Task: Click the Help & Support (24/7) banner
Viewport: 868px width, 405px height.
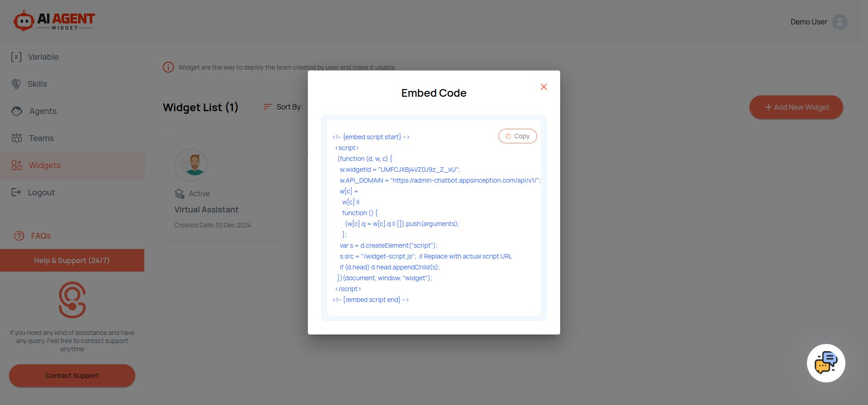Action: 72,260
